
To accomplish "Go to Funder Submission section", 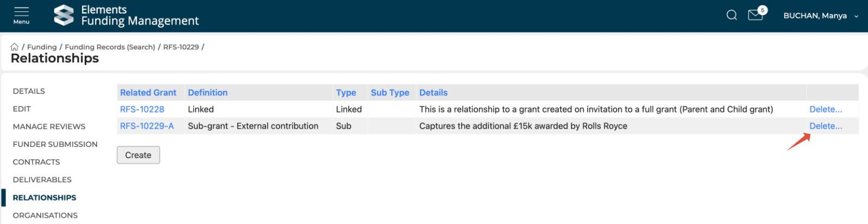I will coord(55,144).
